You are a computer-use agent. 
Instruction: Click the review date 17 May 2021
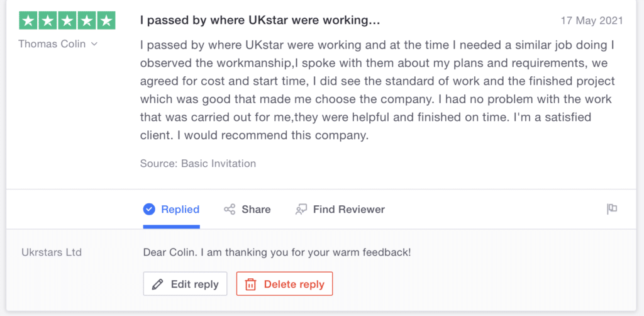[x=592, y=21]
